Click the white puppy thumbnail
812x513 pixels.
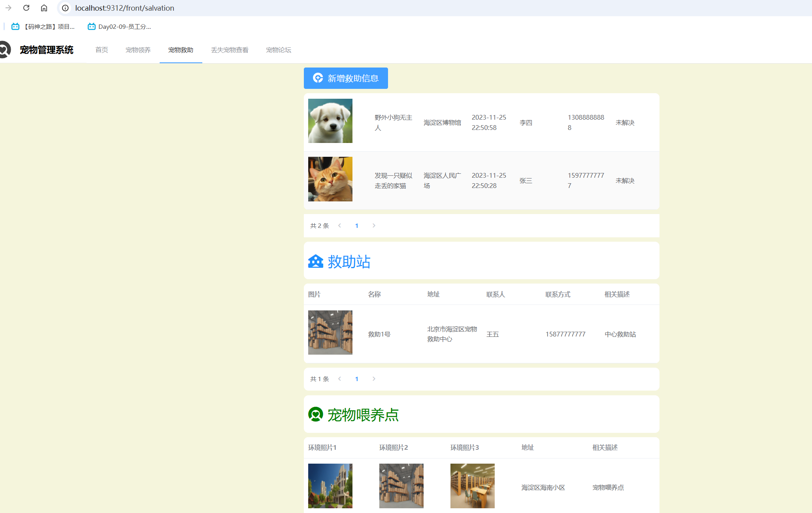330,121
